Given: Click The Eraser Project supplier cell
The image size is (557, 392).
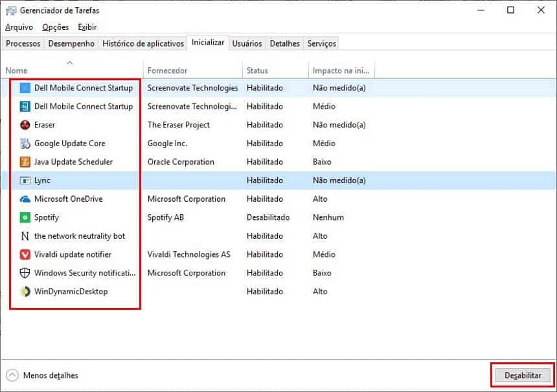Looking at the screenshot, I should click(179, 124).
